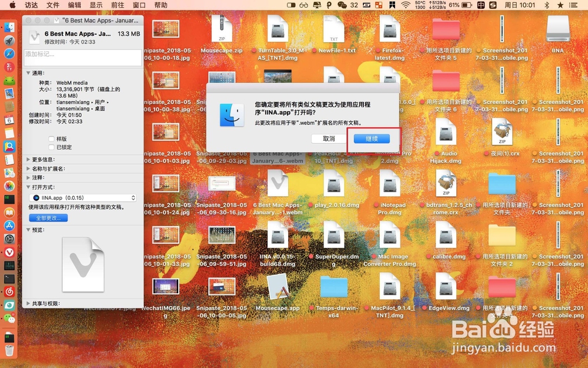This screenshot has width=588, height=368.
Task: Open the 帮助 menu
Action: tap(161, 5)
